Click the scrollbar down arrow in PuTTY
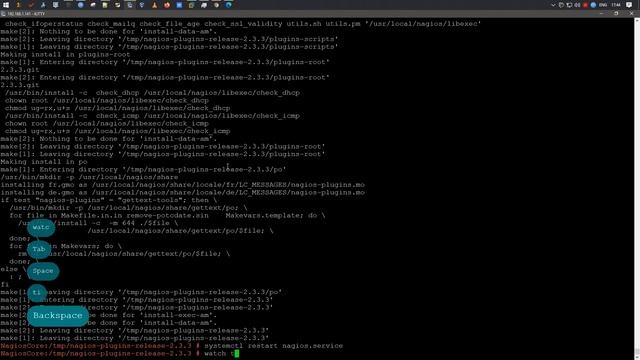Screen dimensions: 640x360 (x=637, y=357)
